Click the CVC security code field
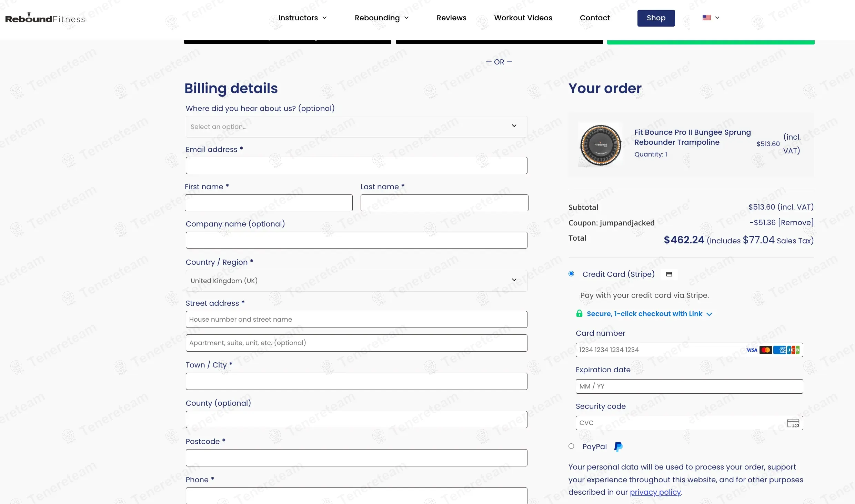 689,423
